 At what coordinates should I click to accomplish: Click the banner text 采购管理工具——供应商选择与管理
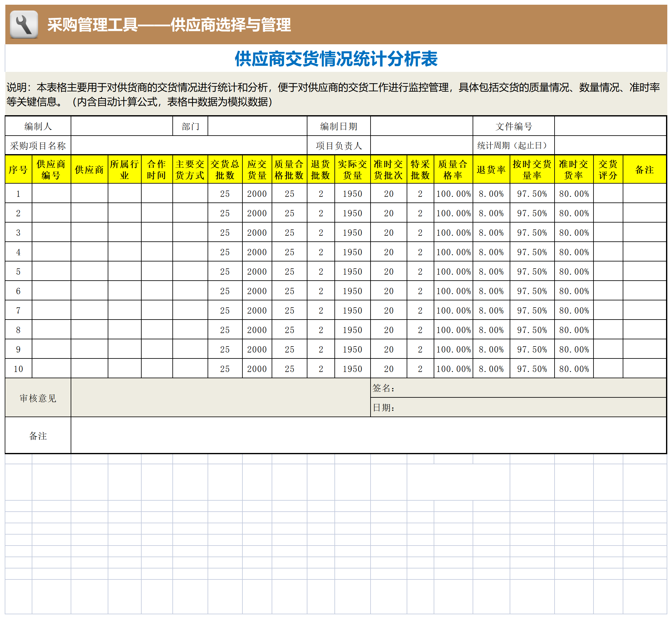(x=169, y=25)
